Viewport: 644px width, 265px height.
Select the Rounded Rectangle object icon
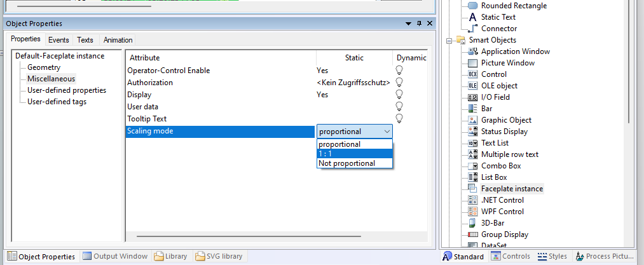click(473, 6)
